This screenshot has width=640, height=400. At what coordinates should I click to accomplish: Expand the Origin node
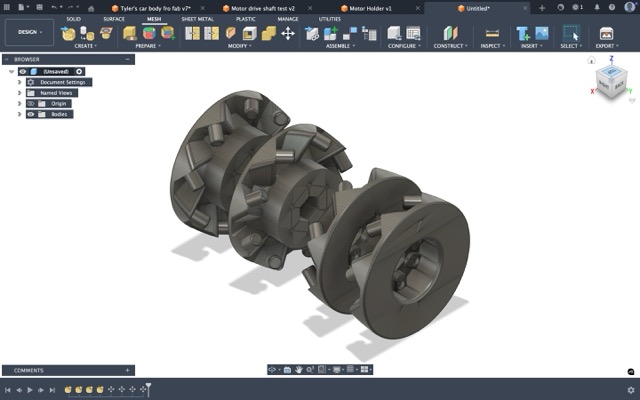pos(19,104)
